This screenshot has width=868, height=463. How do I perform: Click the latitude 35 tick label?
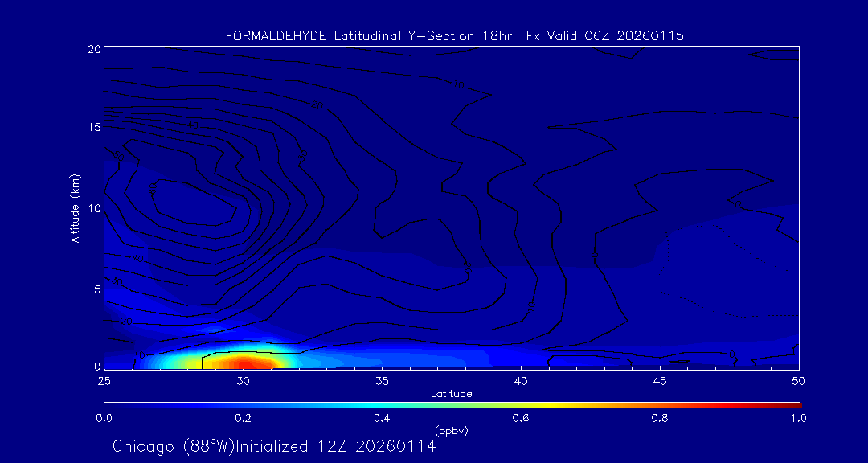pos(382,380)
